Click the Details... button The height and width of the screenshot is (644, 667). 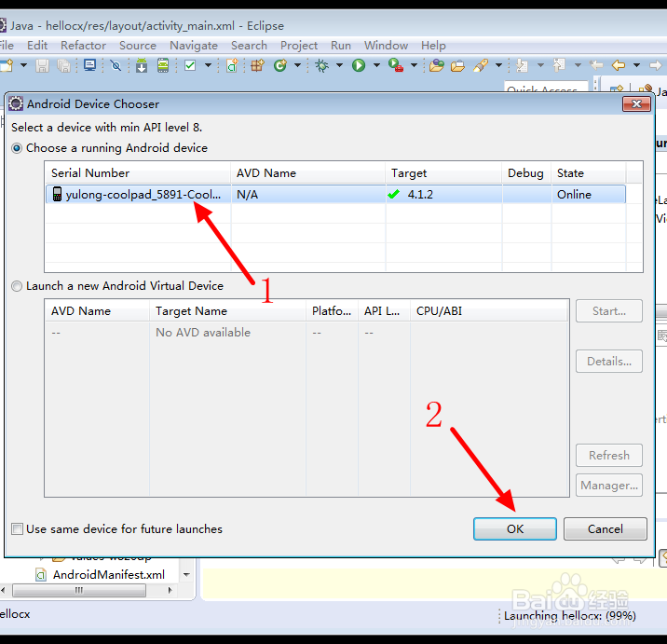[608, 362]
